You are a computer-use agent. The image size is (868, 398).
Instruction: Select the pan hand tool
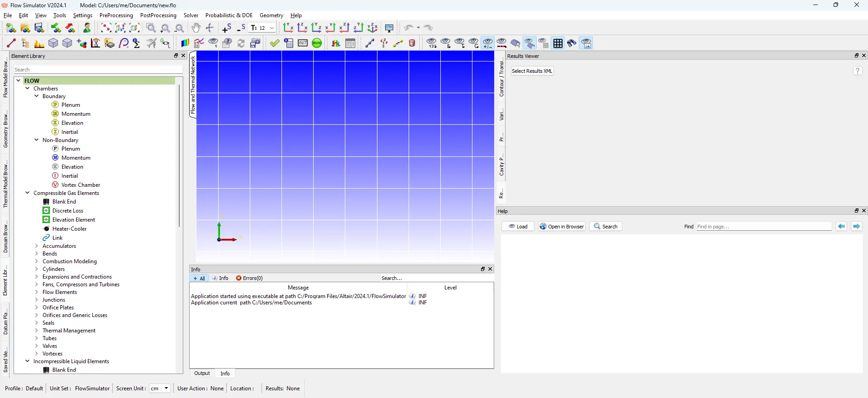click(196, 28)
